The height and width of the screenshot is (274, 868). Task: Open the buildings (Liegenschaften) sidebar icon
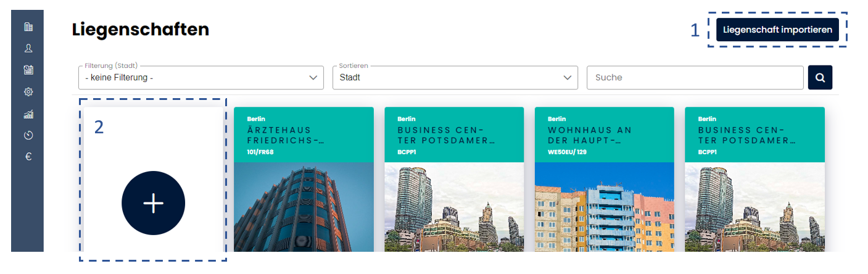[x=28, y=27]
